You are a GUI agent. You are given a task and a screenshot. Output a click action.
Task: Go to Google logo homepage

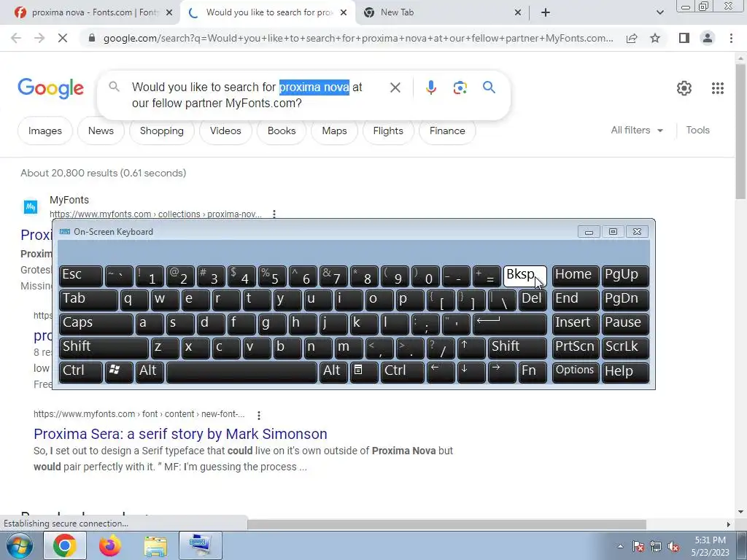coord(50,88)
